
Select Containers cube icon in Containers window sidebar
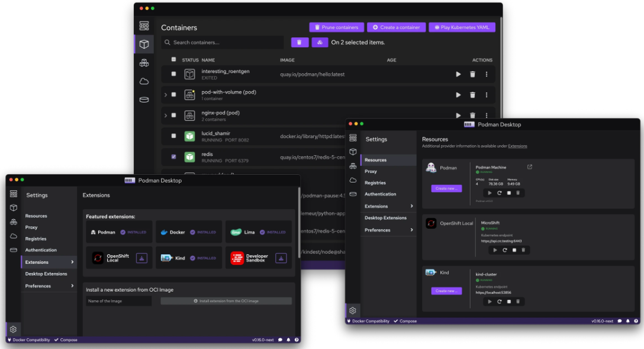coord(144,44)
